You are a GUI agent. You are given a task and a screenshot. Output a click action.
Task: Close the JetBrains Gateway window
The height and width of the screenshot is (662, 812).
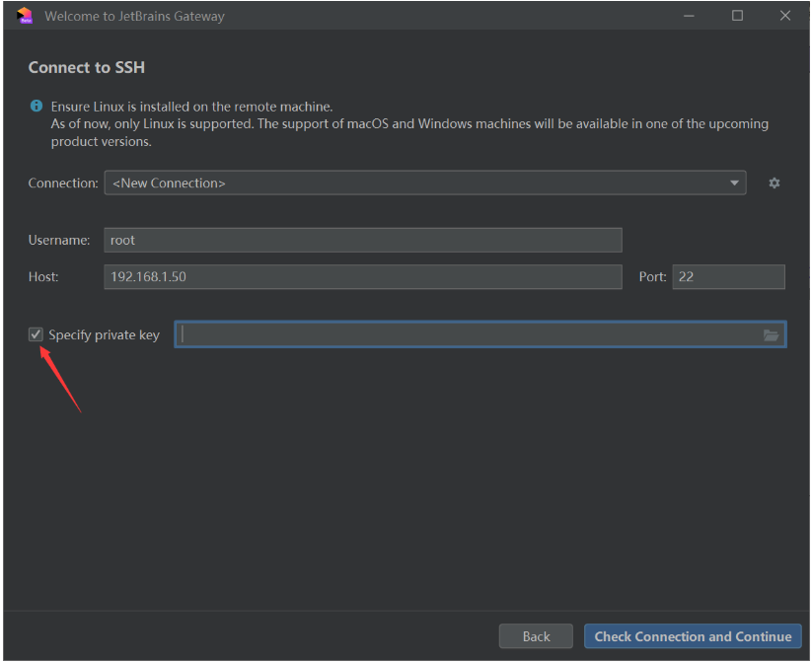(785, 16)
